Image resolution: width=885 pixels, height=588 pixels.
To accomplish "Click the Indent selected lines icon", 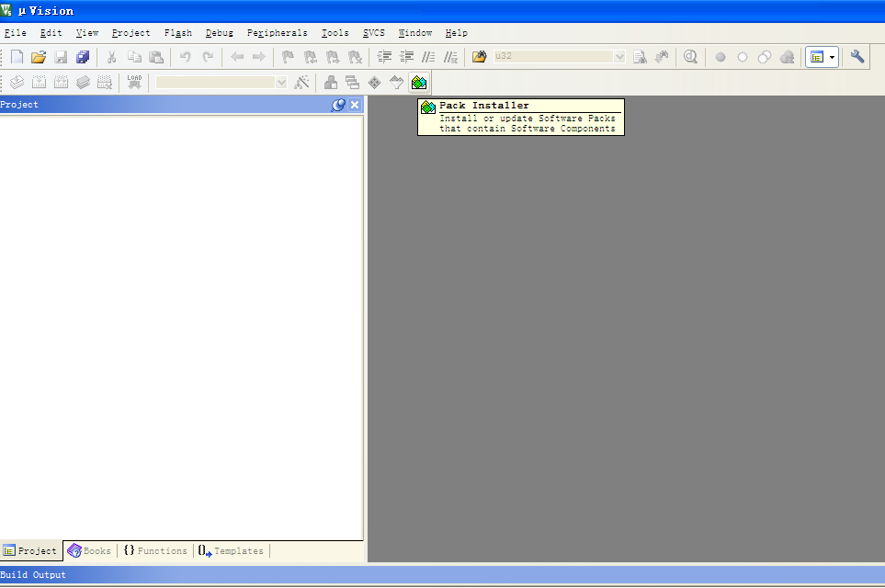I will click(384, 57).
